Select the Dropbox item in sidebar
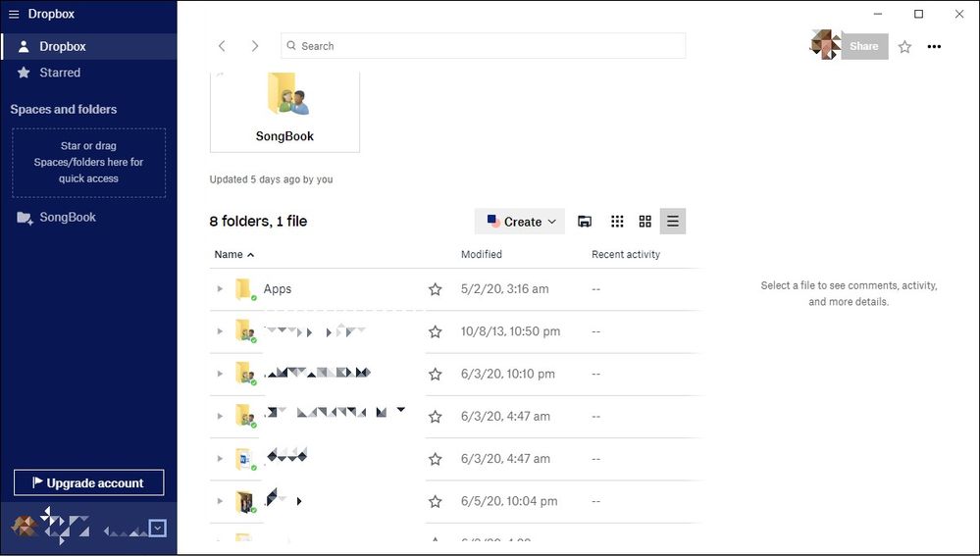 click(89, 46)
